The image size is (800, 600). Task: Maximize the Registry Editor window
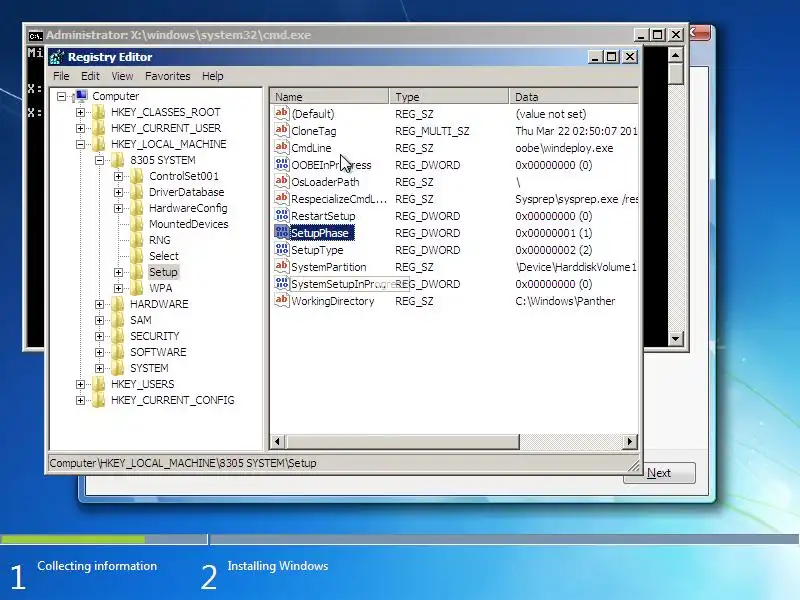(612, 57)
